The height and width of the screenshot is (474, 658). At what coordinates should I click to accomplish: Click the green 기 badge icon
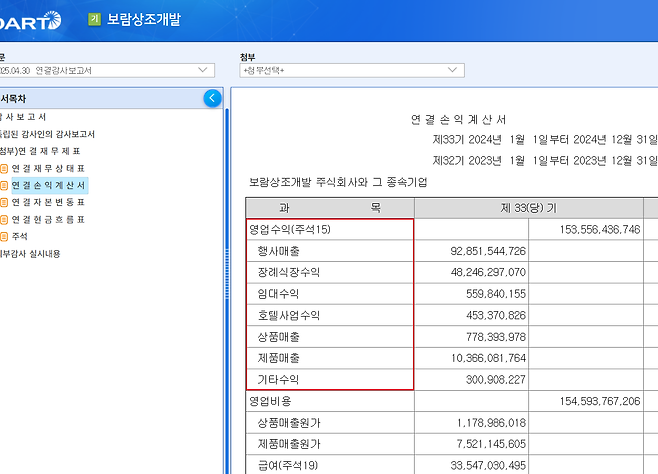coord(94,19)
